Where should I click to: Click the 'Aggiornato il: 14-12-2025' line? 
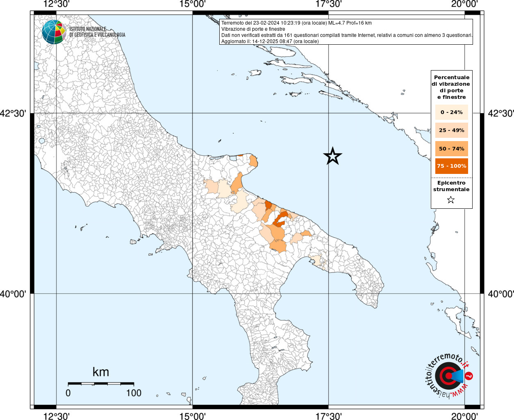point(270,41)
